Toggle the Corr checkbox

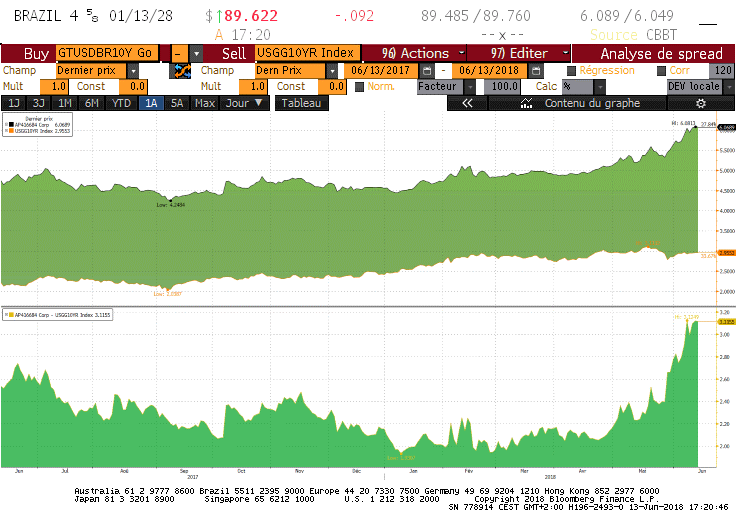tap(661, 71)
